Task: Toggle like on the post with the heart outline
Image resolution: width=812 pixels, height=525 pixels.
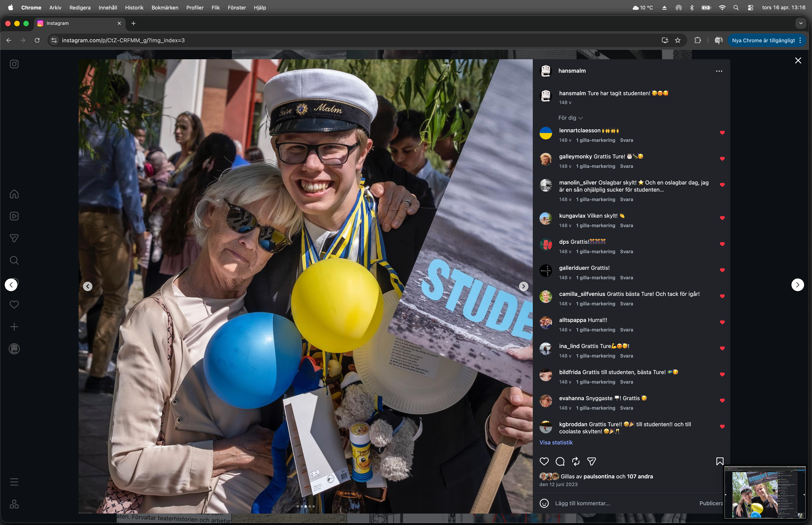Action: pyautogui.click(x=544, y=461)
